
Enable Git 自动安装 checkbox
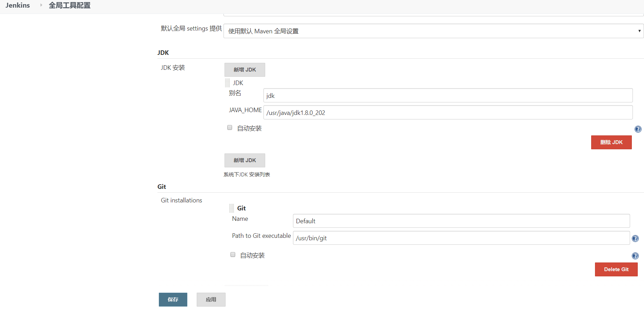233,255
